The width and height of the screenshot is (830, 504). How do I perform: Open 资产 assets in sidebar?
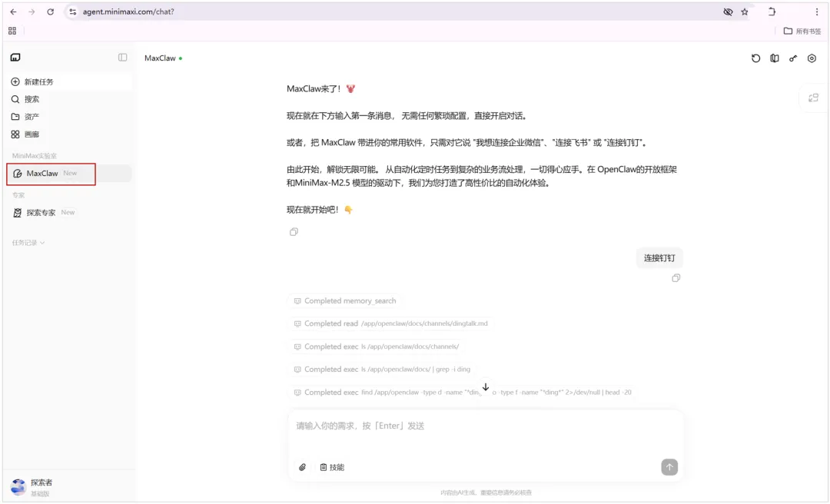pyautogui.click(x=69, y=117)
